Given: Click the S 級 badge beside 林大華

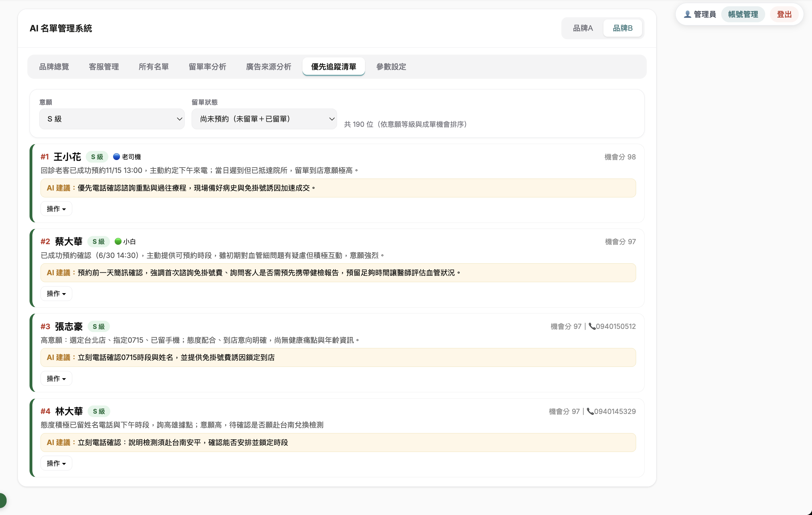Looking at the screenshot, I should pyautogui.click(x=99, y=412).
